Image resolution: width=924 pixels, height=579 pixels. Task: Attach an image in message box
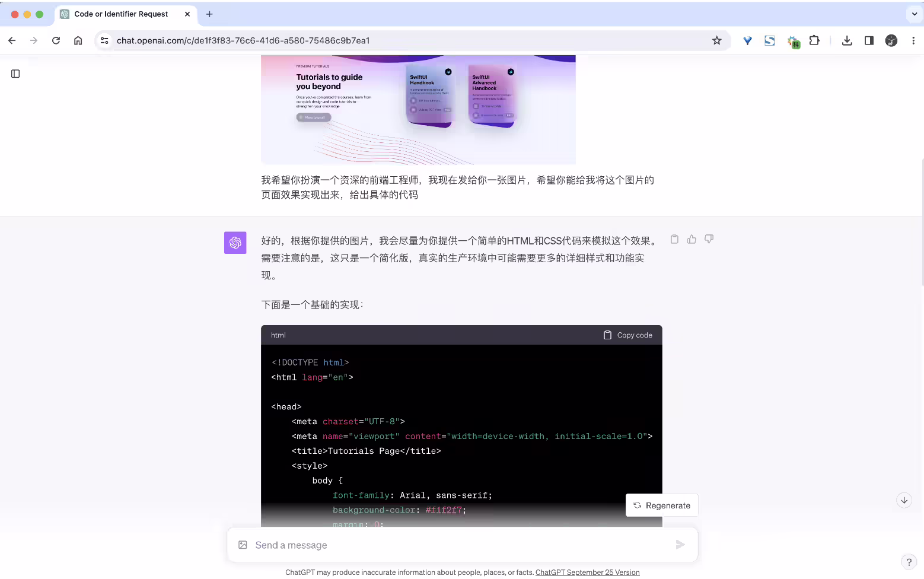point(243,545)
